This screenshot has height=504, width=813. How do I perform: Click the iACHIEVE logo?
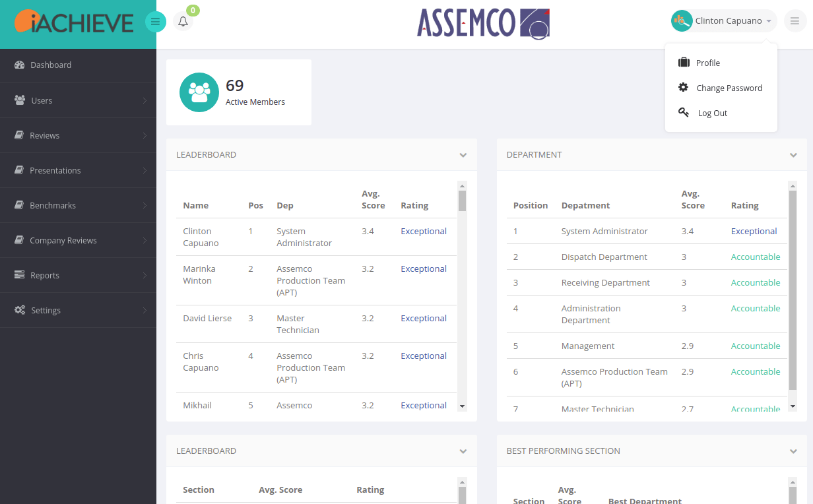[74, 22]
